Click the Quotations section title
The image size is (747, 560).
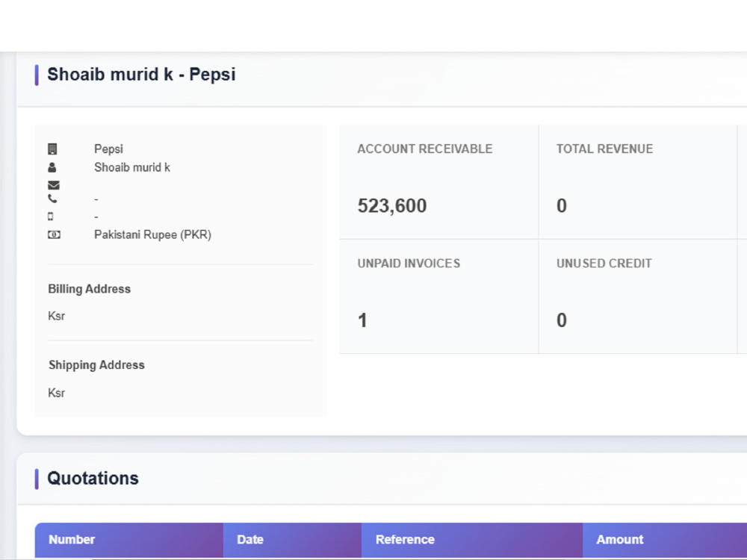point(93,478)
